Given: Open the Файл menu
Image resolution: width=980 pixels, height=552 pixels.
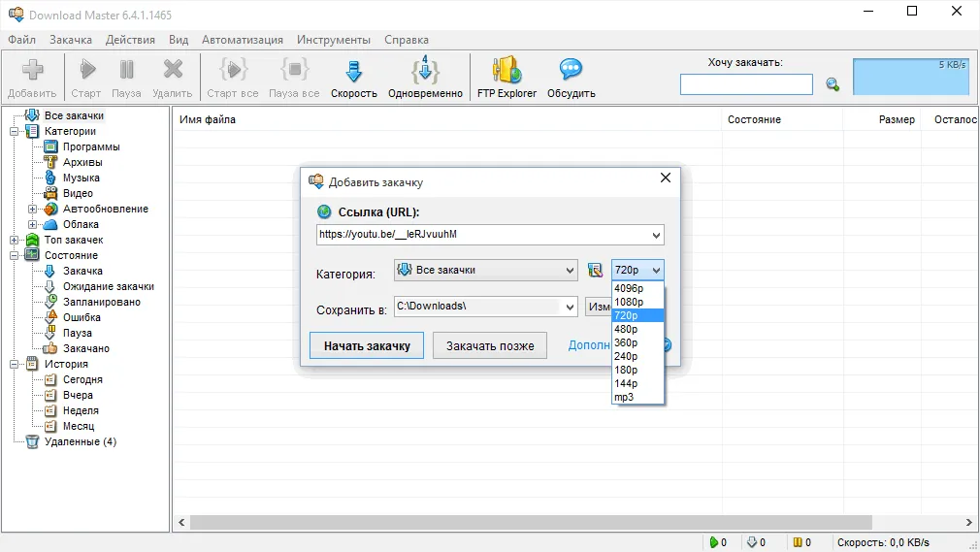Looking at the screenshot, I should (22, 40).
